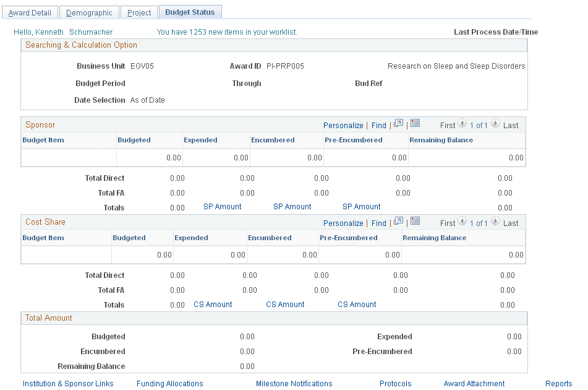Click the empty Budgeted field in Sponsor grid
Image resolution: width=588 pixels, height=390 pixels.
coord(148,157)
